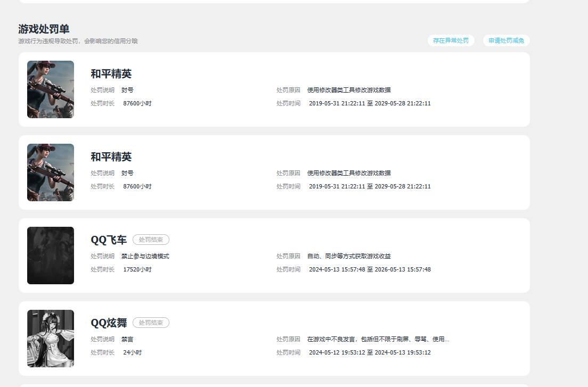Click the reason 自动、同步等方式获取游戏收益
Image resolution: width=588 pixels, height=387 pixels.
(x=349, y=256)
